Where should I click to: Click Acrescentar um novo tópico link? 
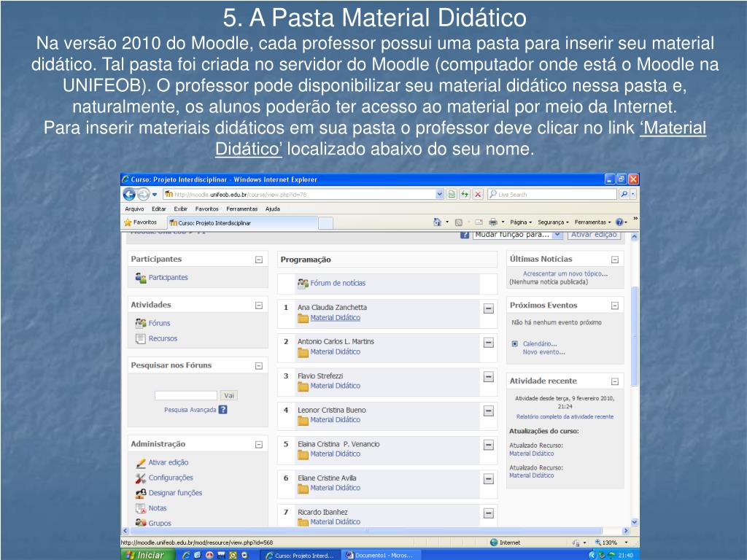[x=565, y=274]
